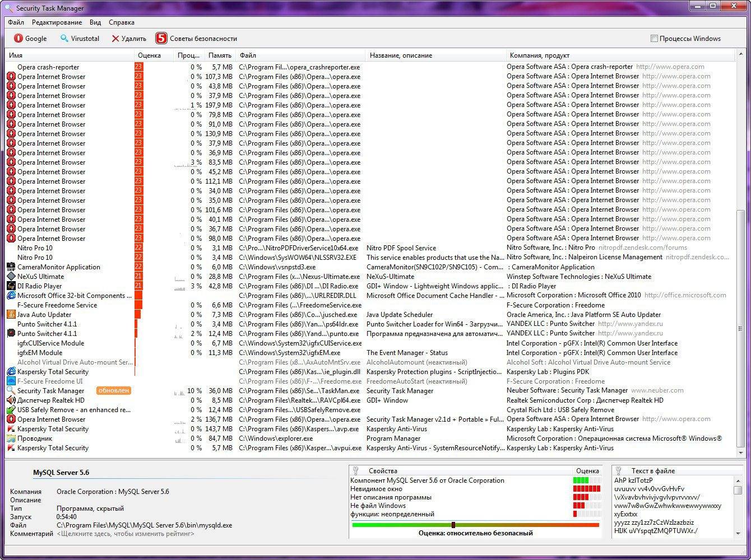This screenshot has width=751, height=560.
Task: Click Punto Switcher icon in 12,4 MB row
Action: [11, 334]
